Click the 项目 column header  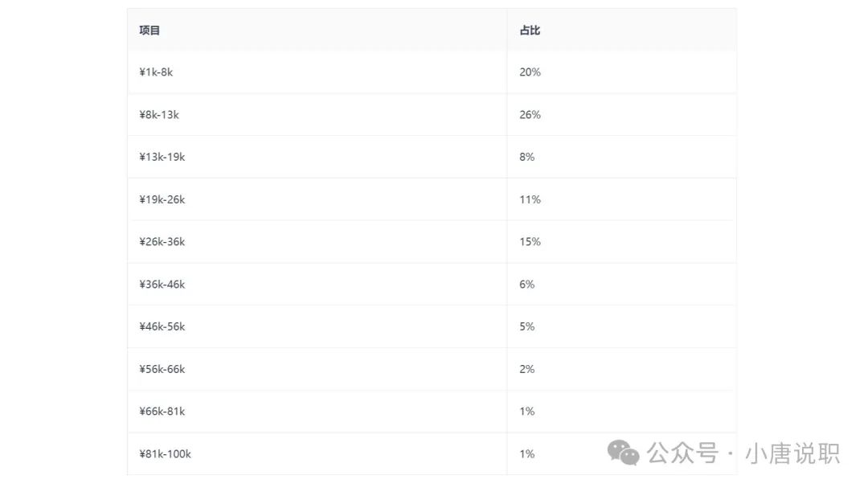click(149, 31)
